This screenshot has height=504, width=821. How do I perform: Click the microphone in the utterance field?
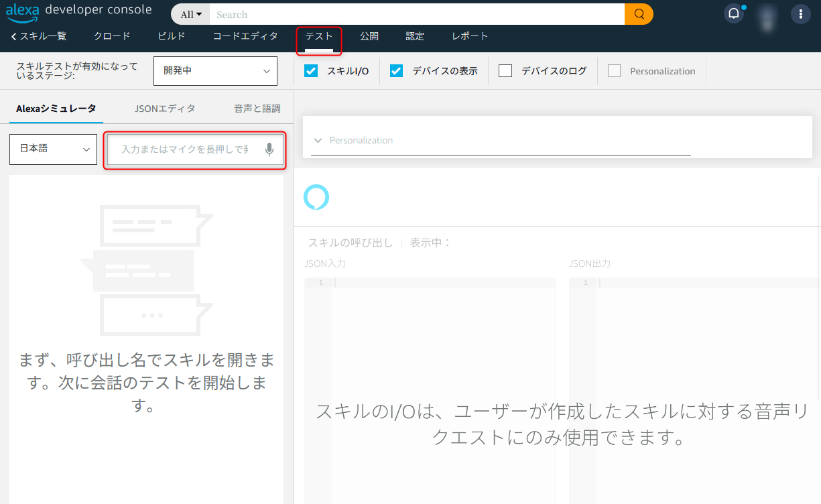[x=269, y=149]
